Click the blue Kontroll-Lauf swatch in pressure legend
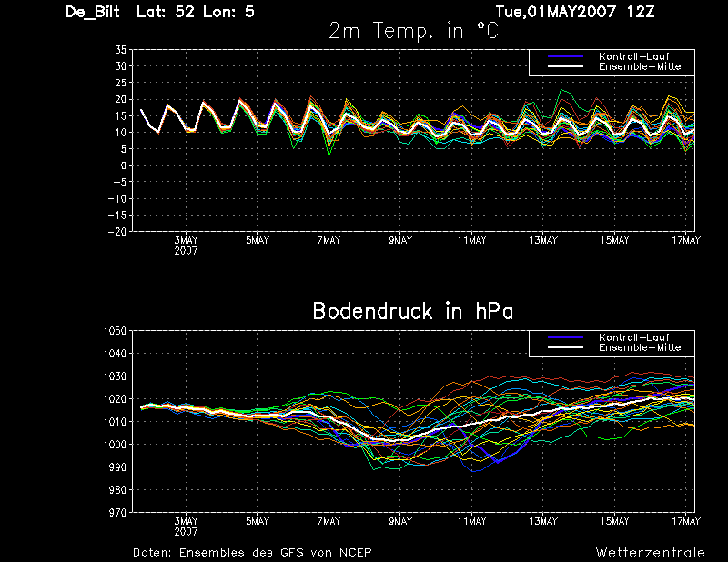Screen dimensions: 728x562 click(565, 337)
